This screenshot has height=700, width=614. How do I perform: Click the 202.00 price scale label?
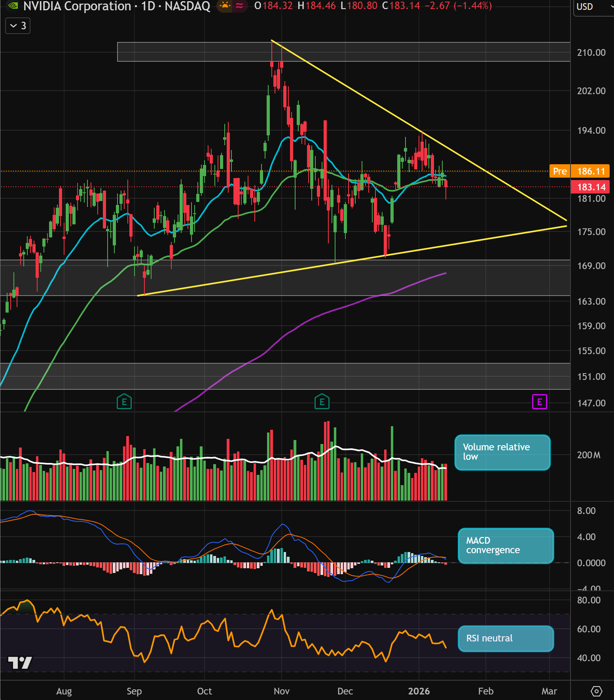tap(591, 91)
